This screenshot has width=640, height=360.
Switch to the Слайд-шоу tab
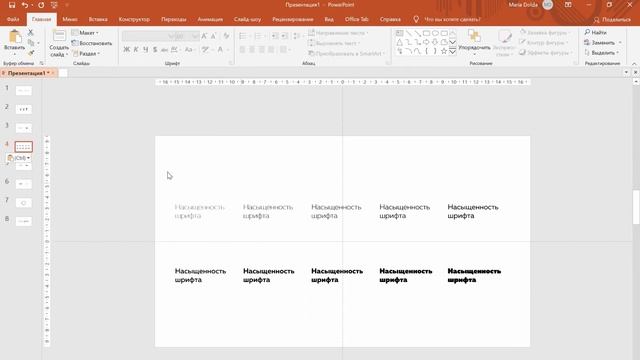pos(247,19)
